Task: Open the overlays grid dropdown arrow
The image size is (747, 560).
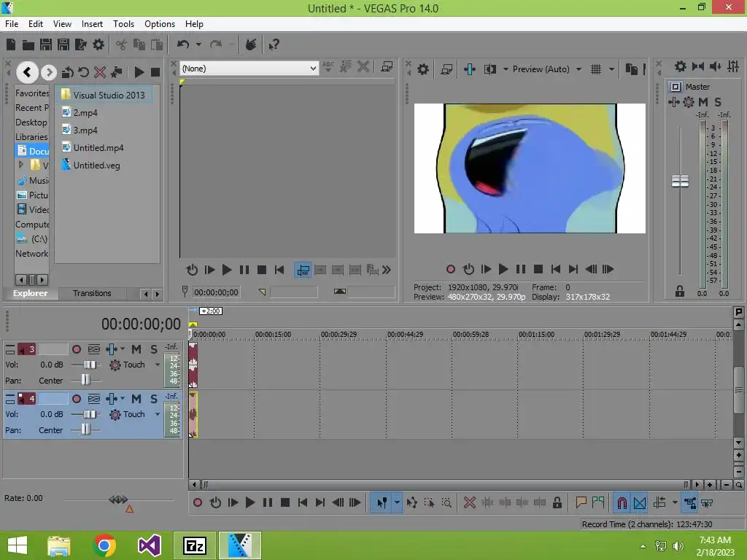Action: click(612, 69)
